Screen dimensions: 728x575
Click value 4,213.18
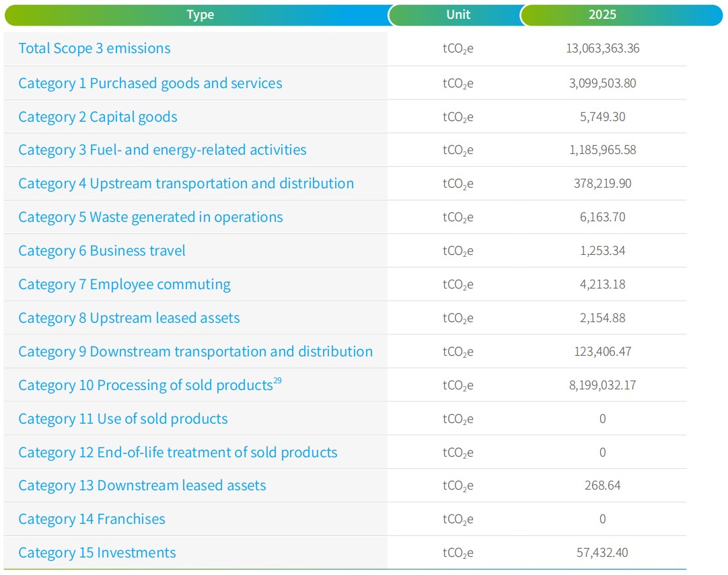click(602, 284)
